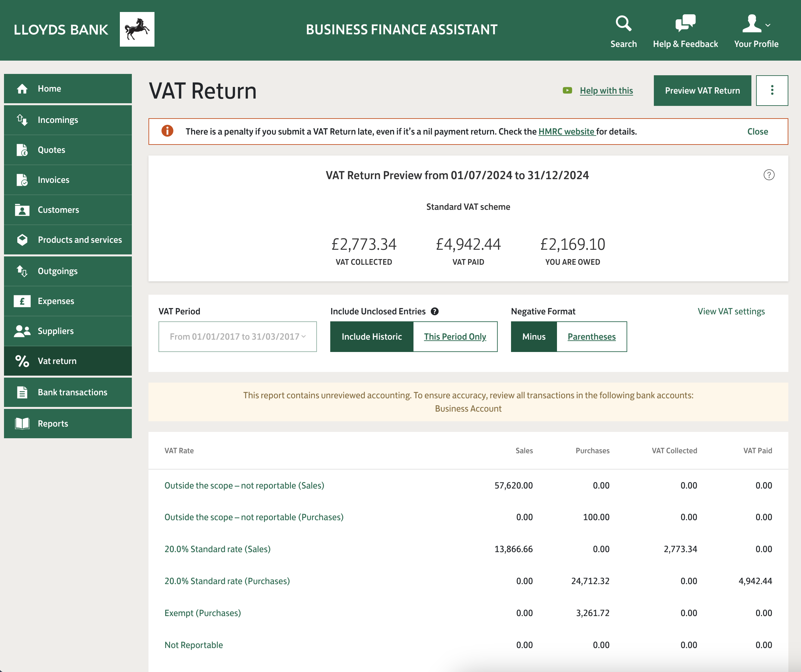Click the Lloyds Bank horse logo
This screenshot has width=801, height=672.
[137, 29]
